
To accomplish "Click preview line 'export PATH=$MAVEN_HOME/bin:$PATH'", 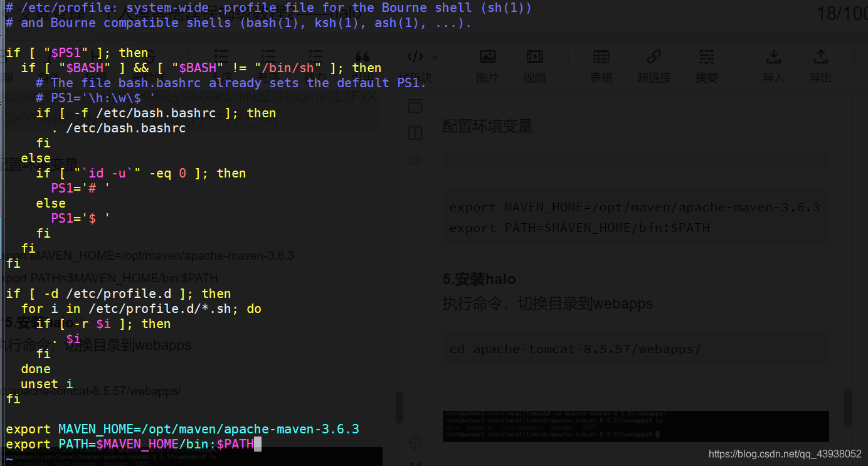I will (580, 228).
